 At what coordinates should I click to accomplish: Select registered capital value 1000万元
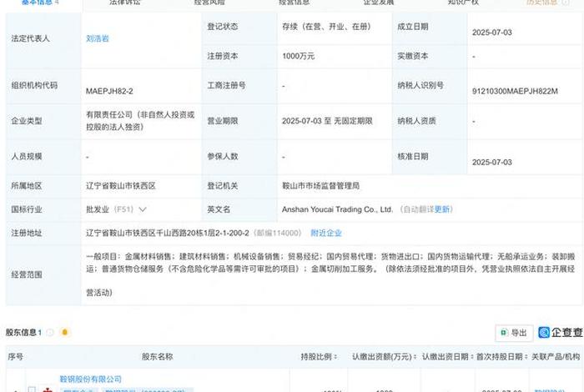(299, 56)
